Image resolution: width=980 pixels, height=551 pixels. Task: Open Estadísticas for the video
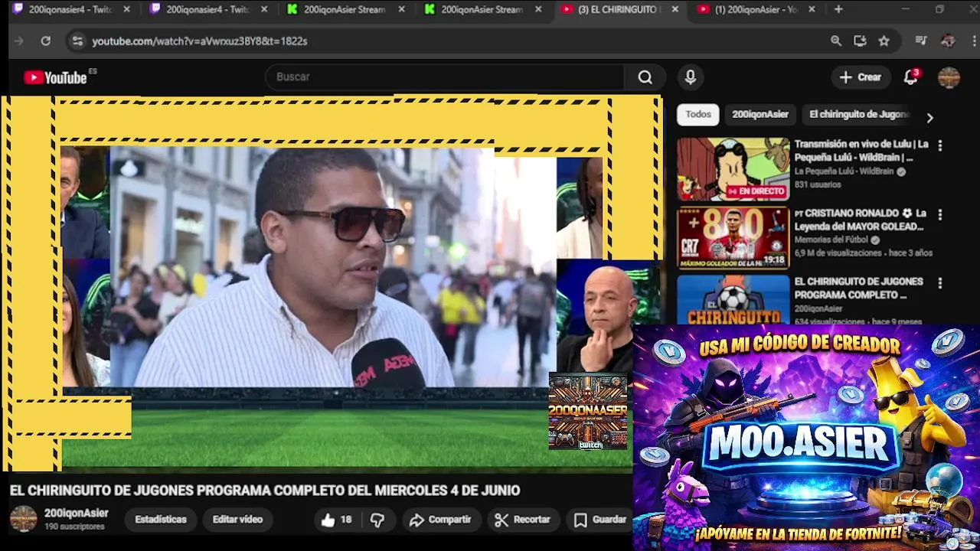(161, 520)
